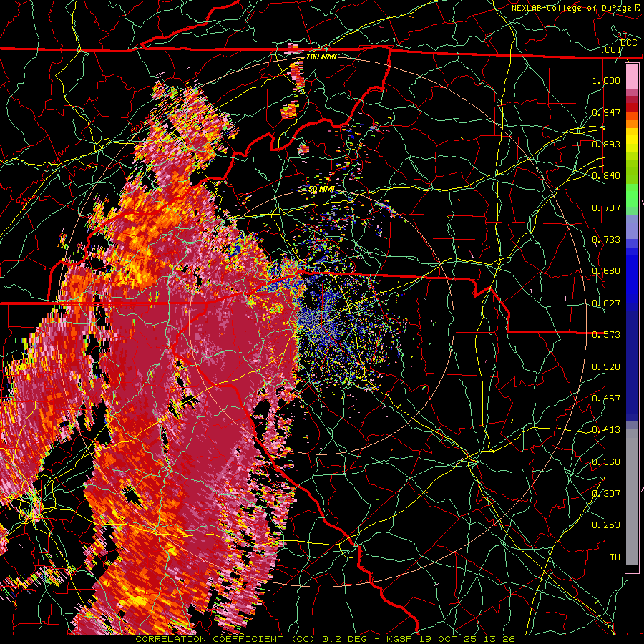Click the 0.360 legend value
The height and width of the screenshot is (644, 644).
(x=606, y=462)
